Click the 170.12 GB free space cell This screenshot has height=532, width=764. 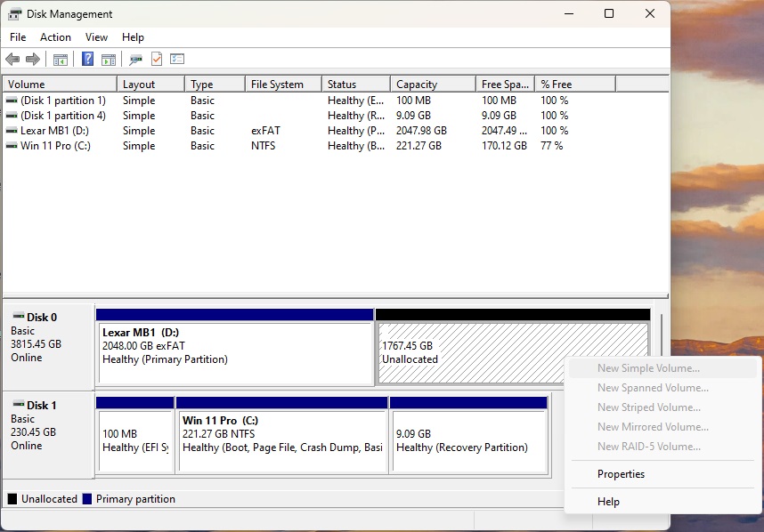[x=504, y=146]
